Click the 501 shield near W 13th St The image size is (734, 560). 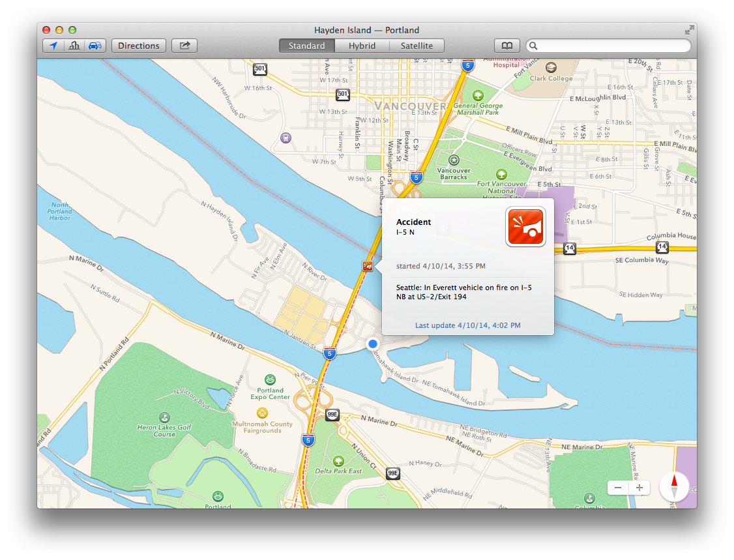coord(343,94)
